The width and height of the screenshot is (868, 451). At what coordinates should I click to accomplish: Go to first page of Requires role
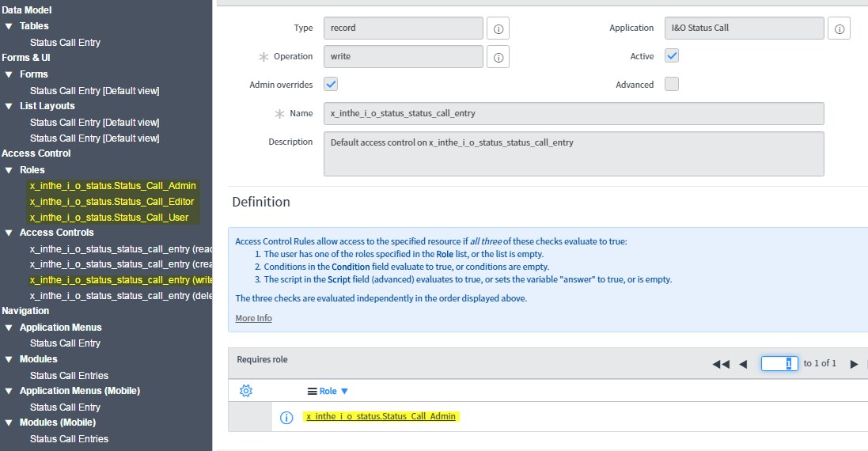tap(721, 363)
